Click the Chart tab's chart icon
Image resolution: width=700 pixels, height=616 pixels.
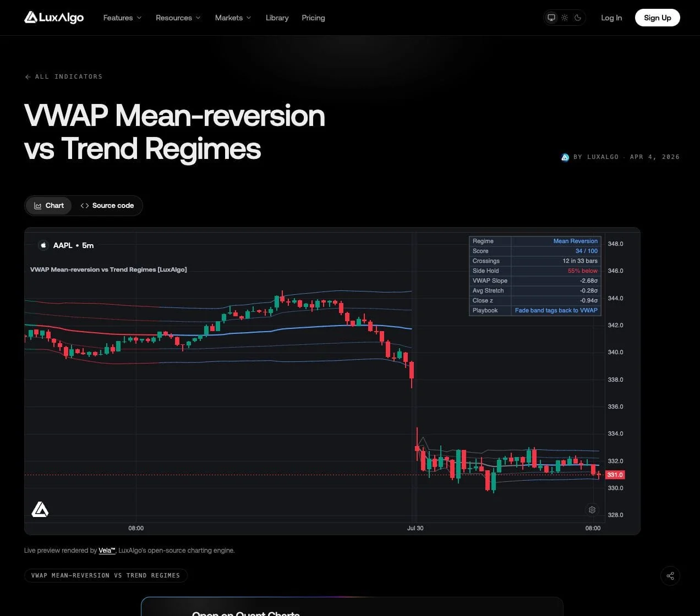pos(38,206)
